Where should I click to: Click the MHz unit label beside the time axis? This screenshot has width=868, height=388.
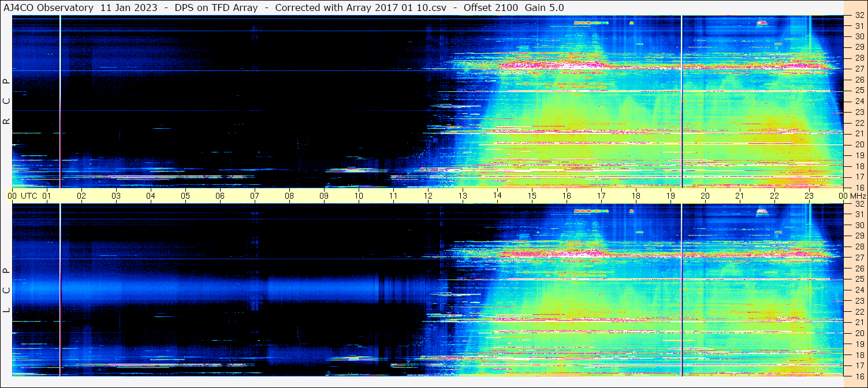(858, 196)
